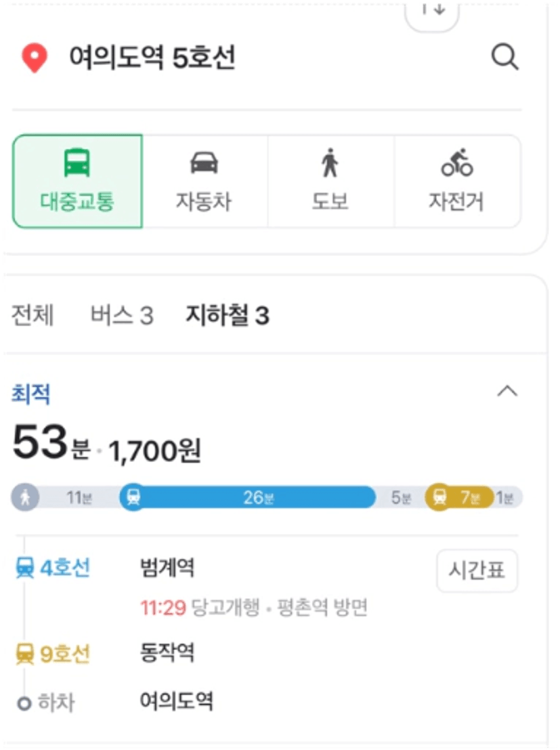
Task: Switch to the 전체 tab
Action: coord(32,315)
